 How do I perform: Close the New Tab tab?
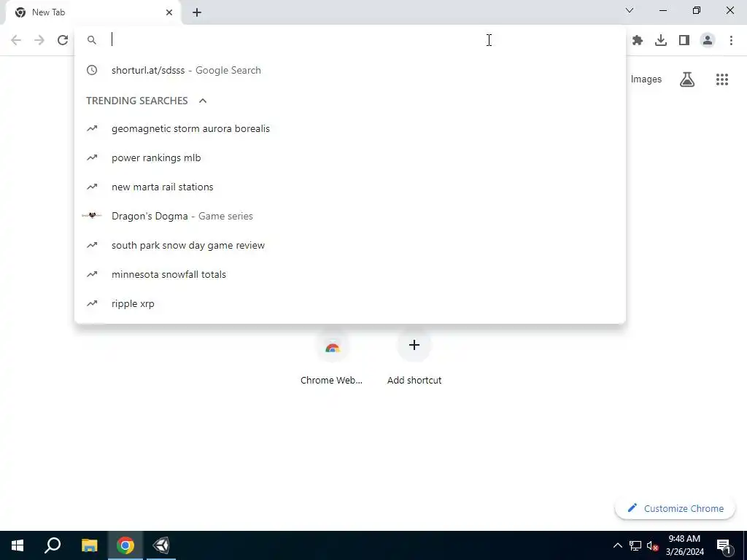(169, 12)
